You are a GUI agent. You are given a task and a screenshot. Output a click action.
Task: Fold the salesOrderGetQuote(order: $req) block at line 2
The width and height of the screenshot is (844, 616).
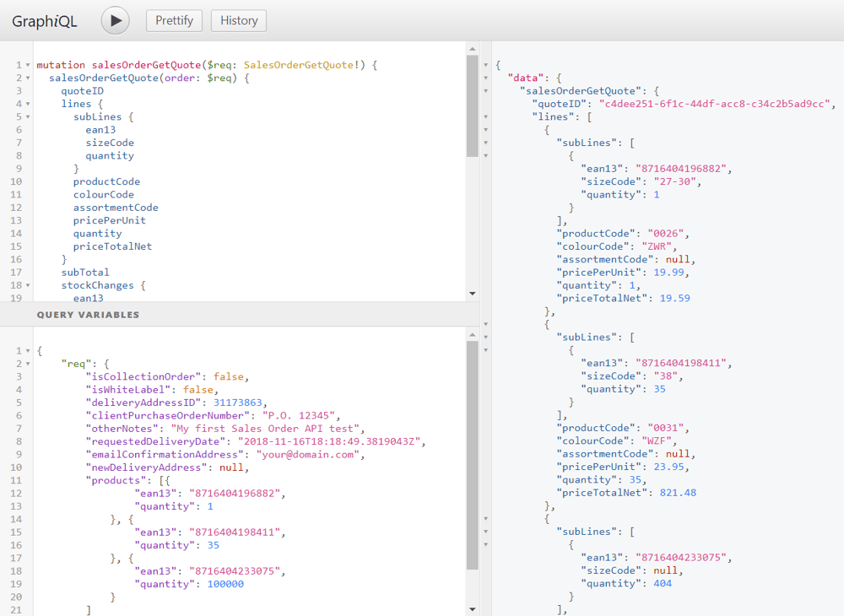[28, 78]
